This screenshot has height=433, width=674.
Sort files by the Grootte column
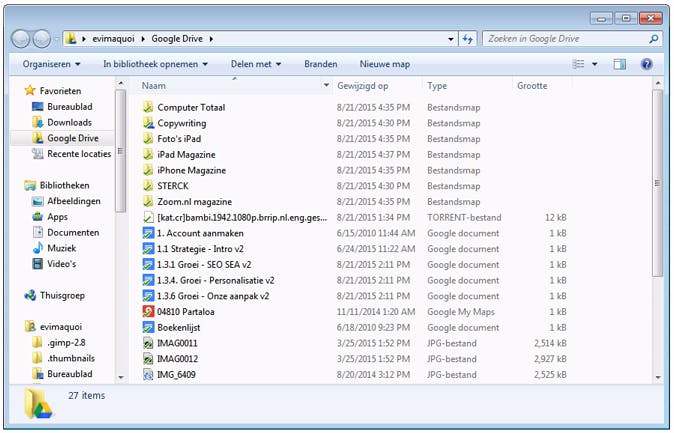(x=532, y=86)
